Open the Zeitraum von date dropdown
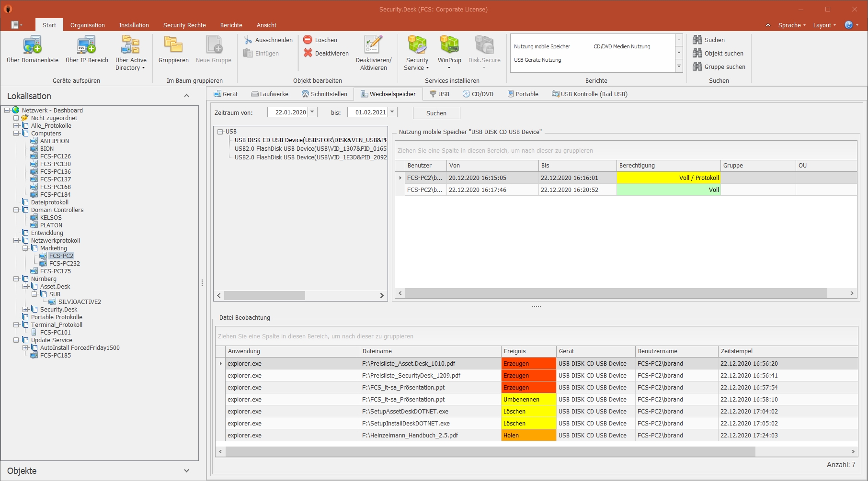 pos(312,112)
